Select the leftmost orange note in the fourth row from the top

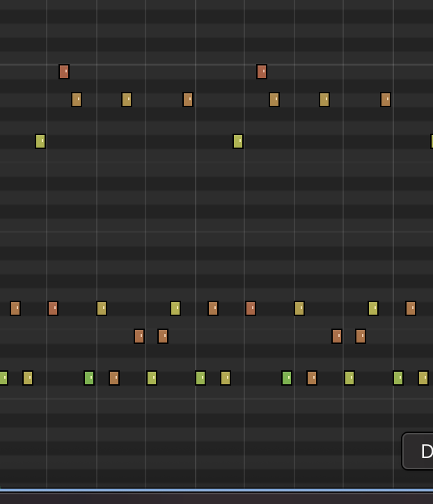[15, 308]
